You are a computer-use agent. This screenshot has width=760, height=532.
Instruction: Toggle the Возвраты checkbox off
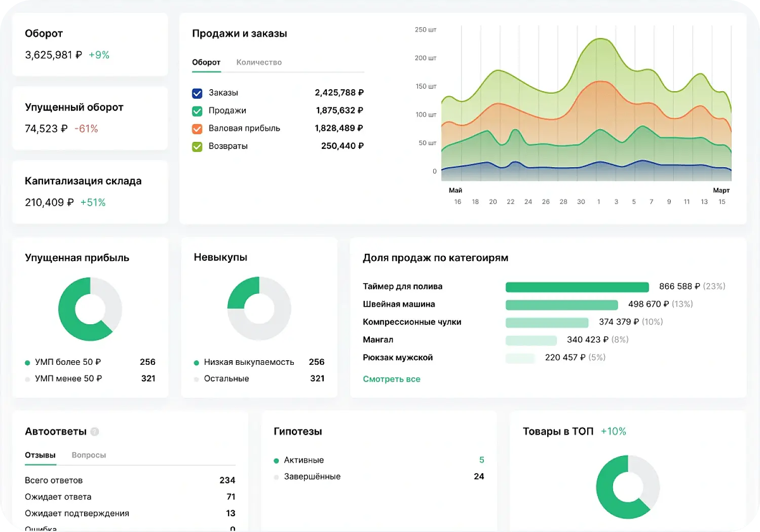tap(197, 146)
